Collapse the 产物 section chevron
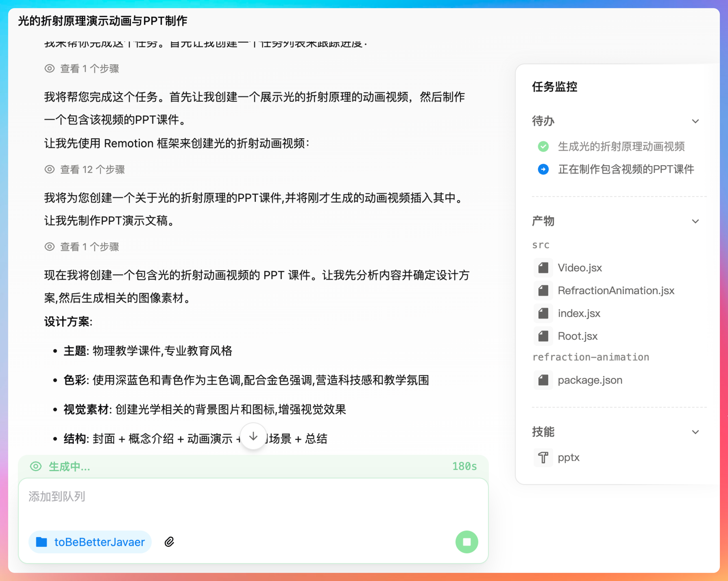This screenshot has width=728, height=581. point(695,221)
